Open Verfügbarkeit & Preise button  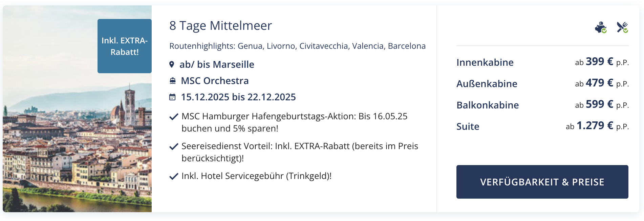tap(542, 182)
